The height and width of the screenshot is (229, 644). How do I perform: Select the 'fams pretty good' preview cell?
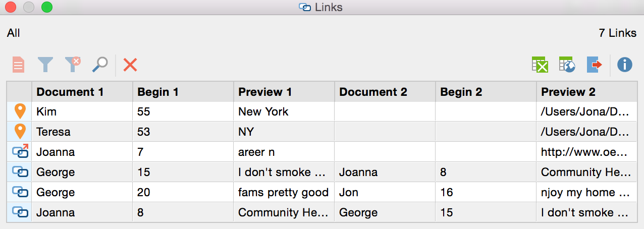(283, 193)
